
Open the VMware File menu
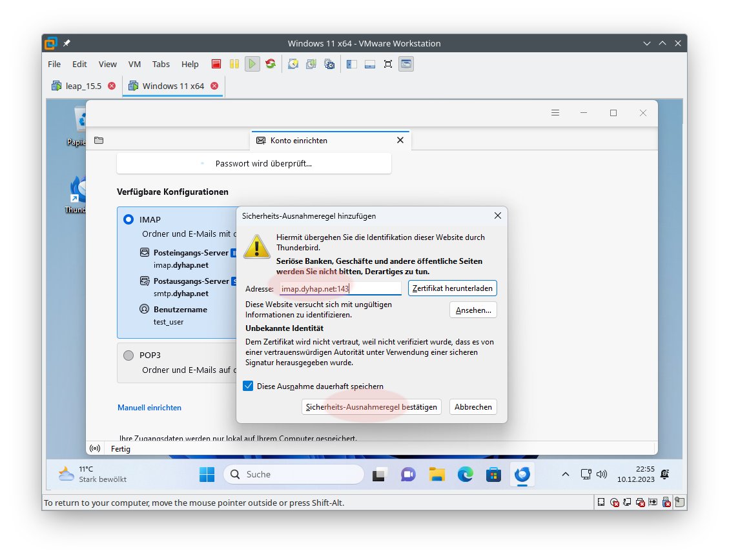(x=54, y=64)
